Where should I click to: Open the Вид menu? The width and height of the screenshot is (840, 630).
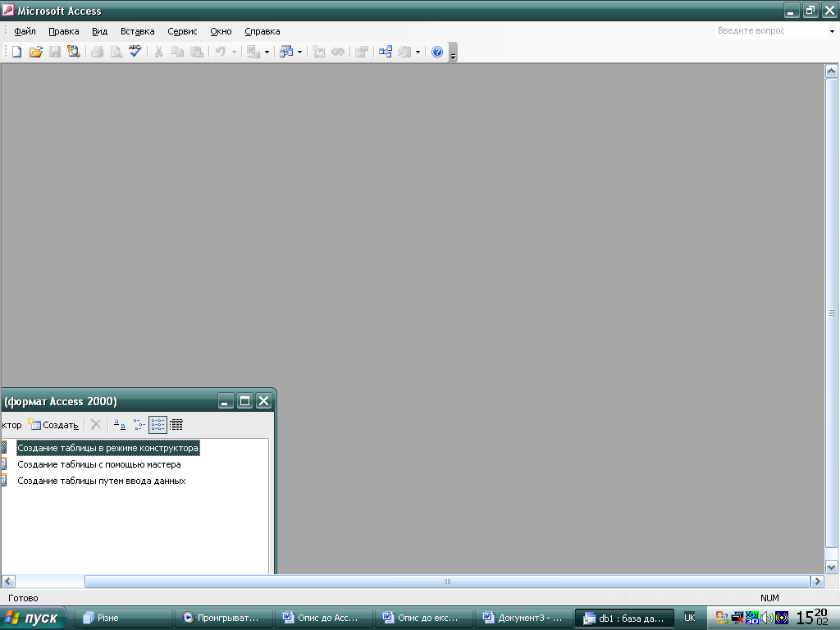coord(99,31)
